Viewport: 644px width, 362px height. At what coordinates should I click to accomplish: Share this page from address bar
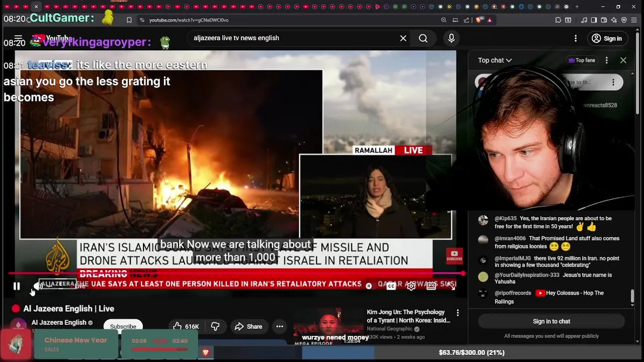click(466, 20)
